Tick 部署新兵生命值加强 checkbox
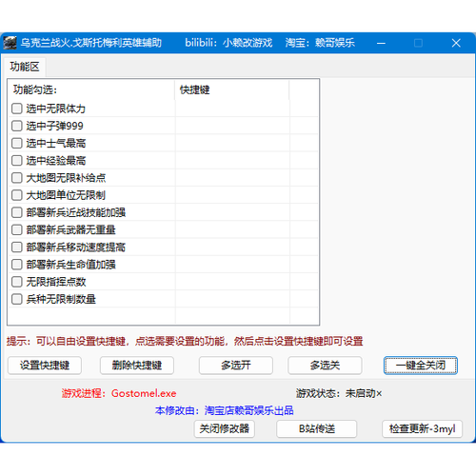Screen dimensions: 476x476 (17, 265)
